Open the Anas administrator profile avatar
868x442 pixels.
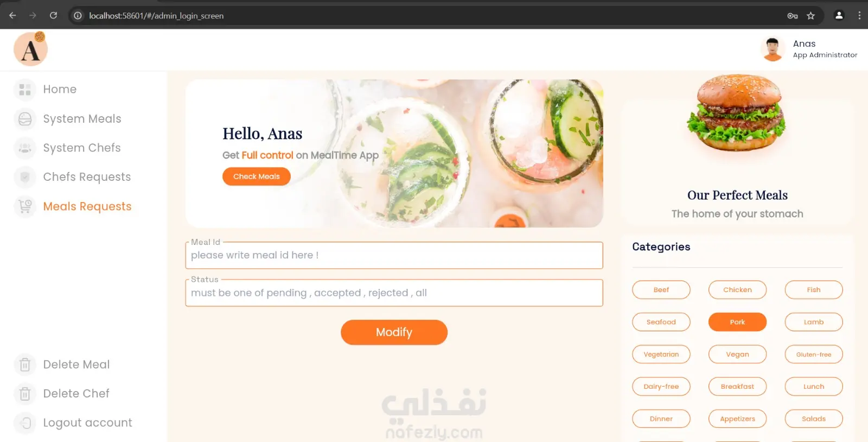pyautogui.click(x=773, y=49)
